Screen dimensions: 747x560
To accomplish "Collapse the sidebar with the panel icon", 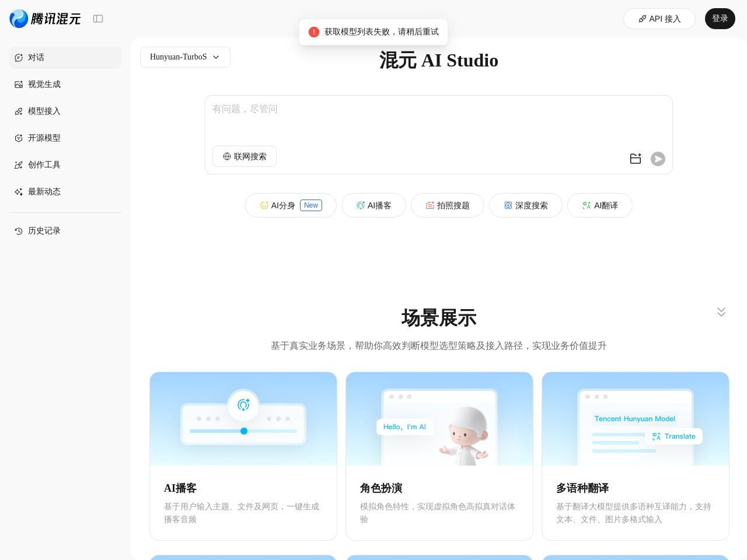I will 98,19.
